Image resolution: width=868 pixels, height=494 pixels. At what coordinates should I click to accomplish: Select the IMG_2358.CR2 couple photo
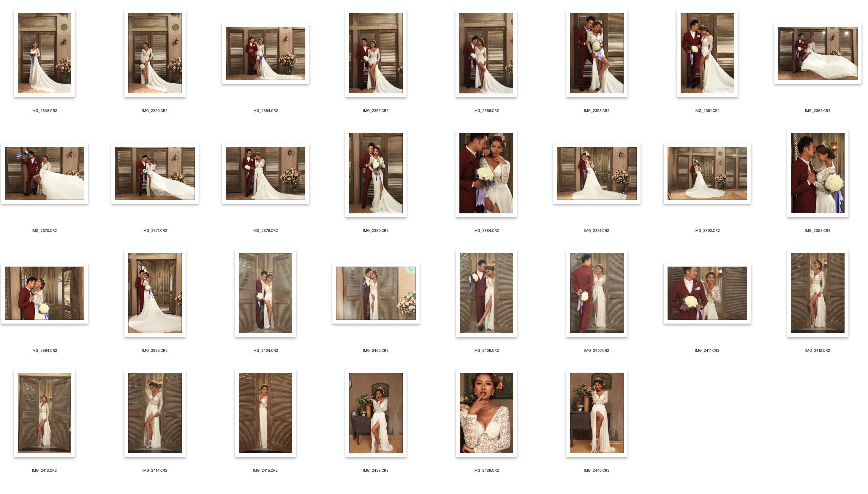(597, 53)
